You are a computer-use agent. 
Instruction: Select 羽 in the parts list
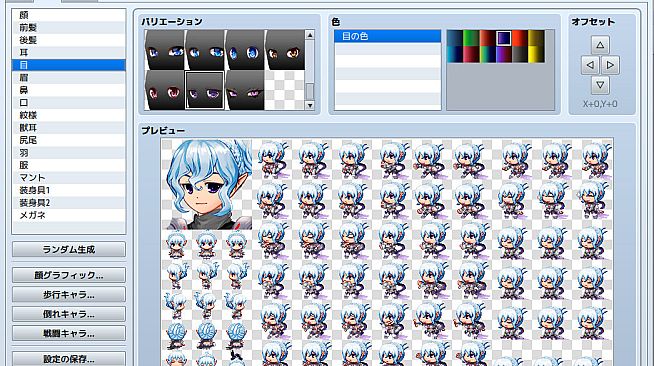(x=69, y=153)
